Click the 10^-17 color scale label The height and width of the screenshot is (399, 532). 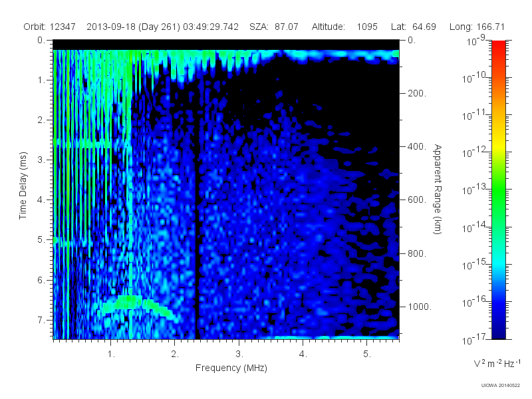coord(474,339)
